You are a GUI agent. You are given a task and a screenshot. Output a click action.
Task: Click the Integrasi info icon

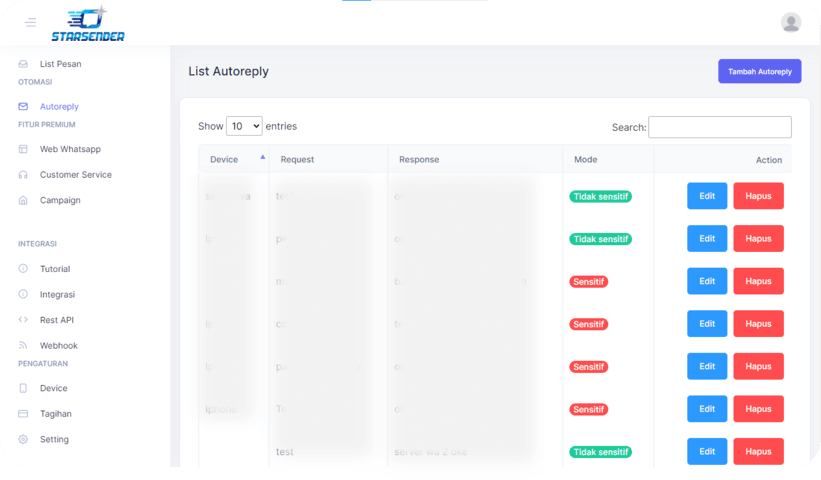click(23, 294)
